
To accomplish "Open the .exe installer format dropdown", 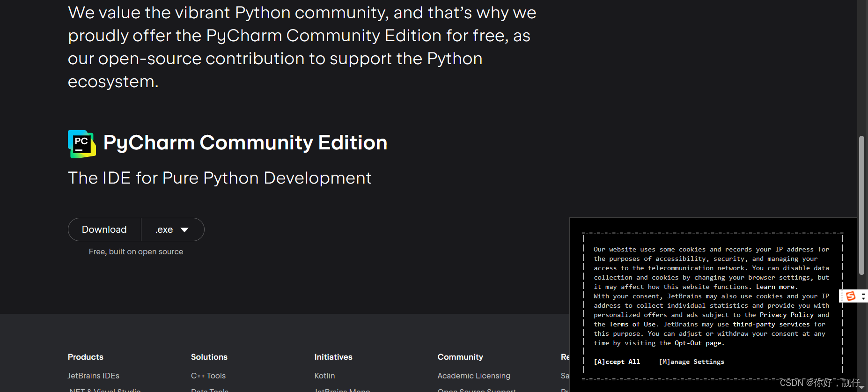I will [172, 229].
